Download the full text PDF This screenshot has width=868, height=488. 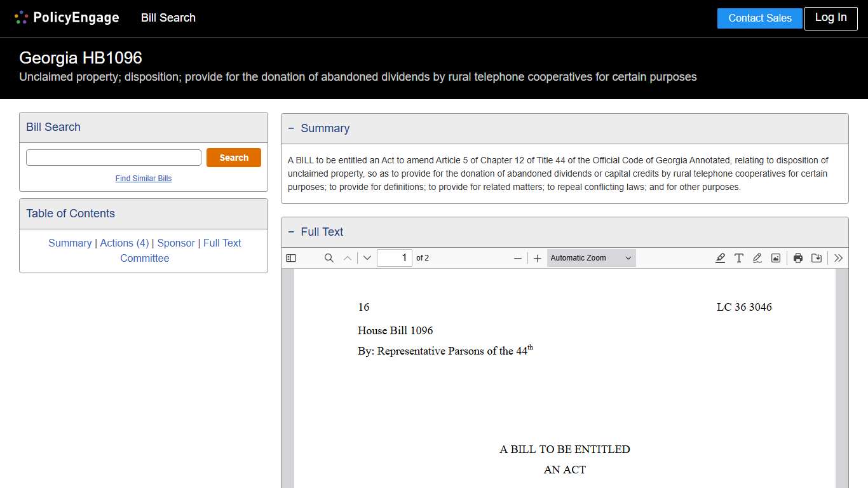(x=817, y=258)
